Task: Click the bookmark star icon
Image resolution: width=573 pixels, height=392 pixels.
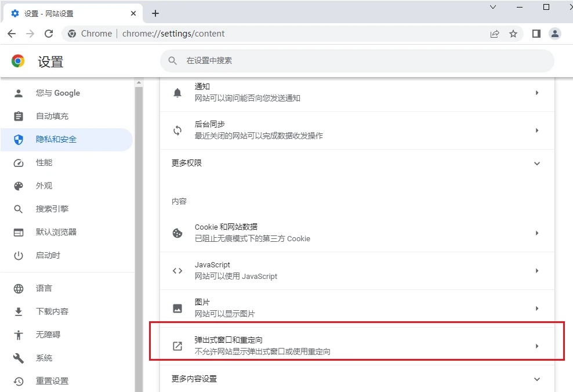Action: [513, 34]
